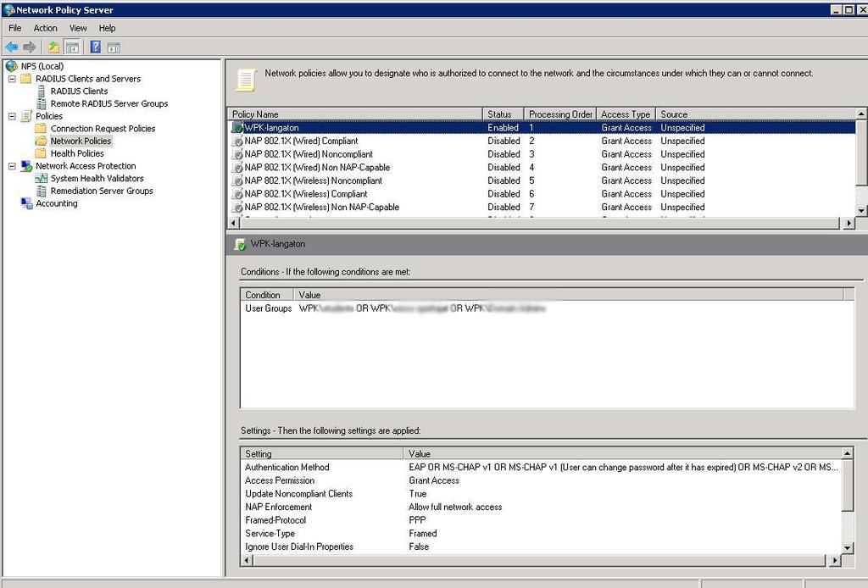Open the Accounting node icon
This screenshot has width=868, height=588.
(x=26, y=203)
